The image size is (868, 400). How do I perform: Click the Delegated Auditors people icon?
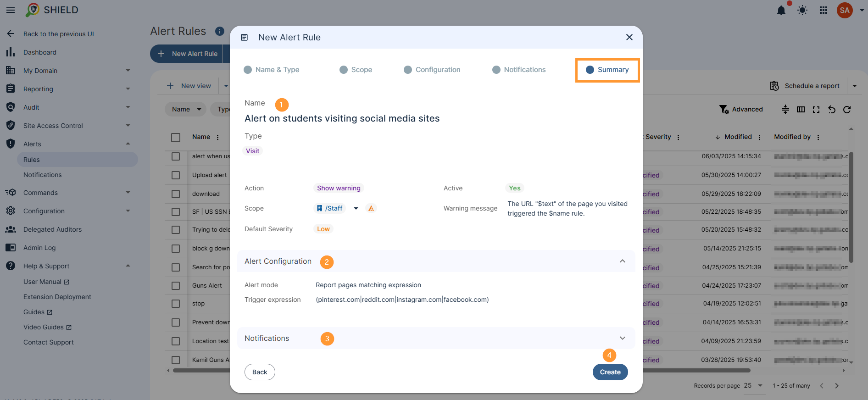point(11,229)
